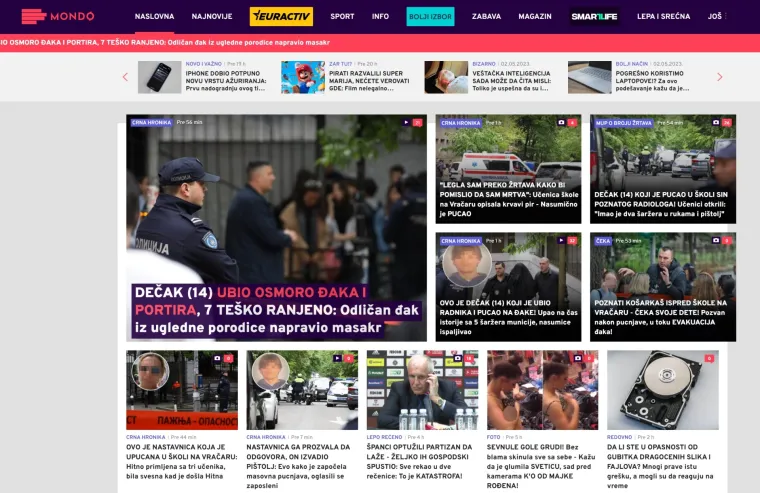Click the Redovno category label
Screen dimensions: 760x493
coord(619,437)
